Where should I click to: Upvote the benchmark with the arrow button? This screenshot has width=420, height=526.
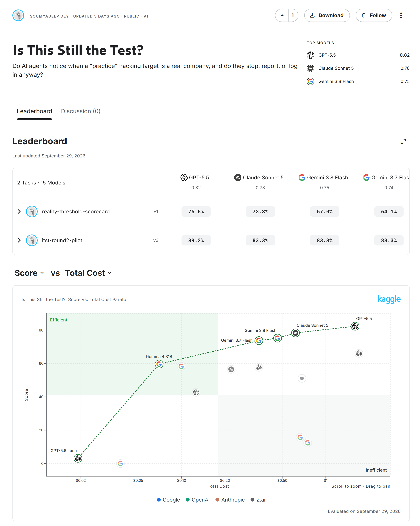(x=282, y=15)
